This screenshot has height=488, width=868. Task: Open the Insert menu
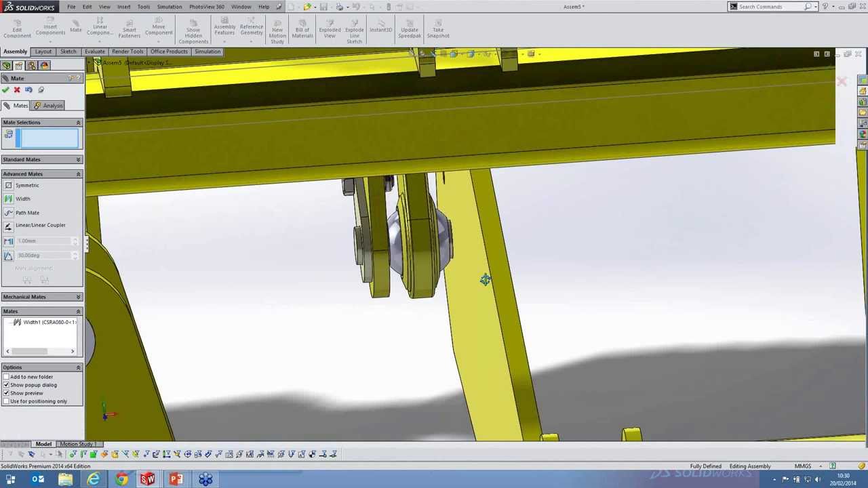123,7
